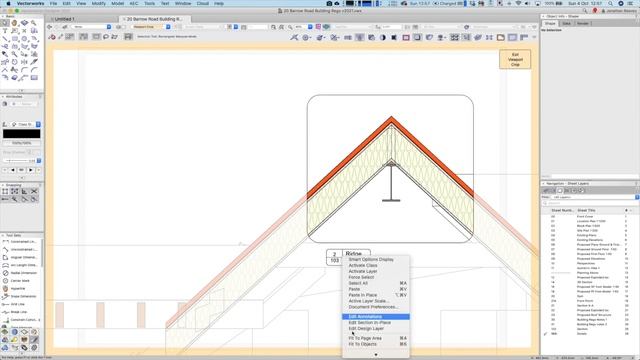Switch to Render tab in Object Info

pos(582,24)
